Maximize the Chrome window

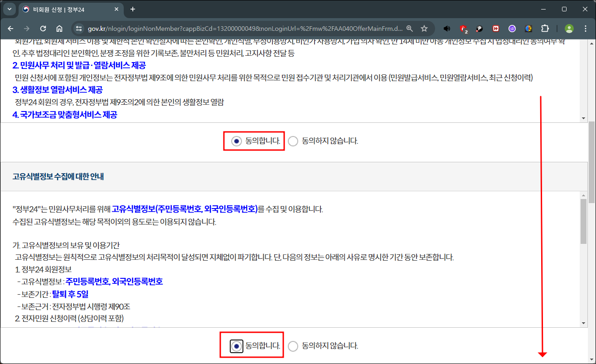tap(564, 9)
